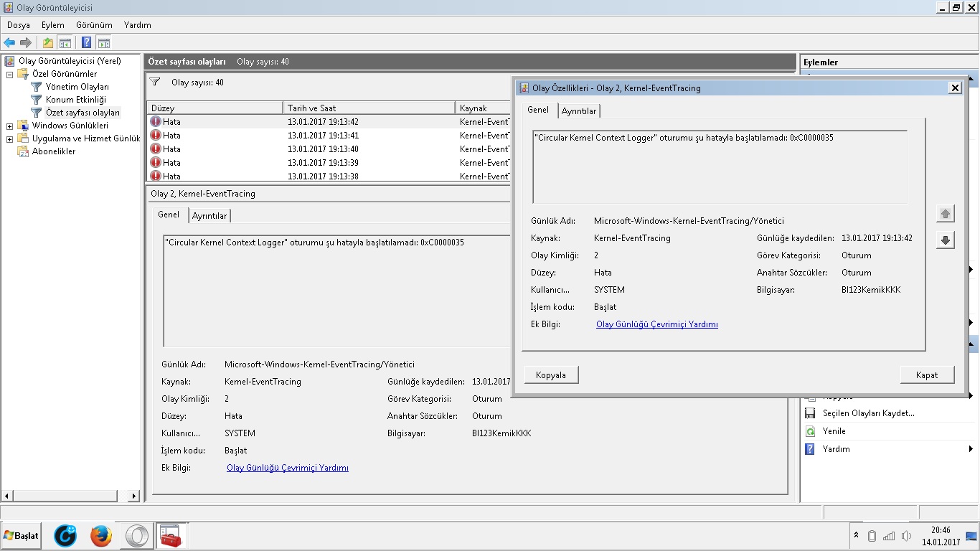Expand the Windows Günlükleri tree node
Viewport: 980px width, 551px height.
(9, 126)
